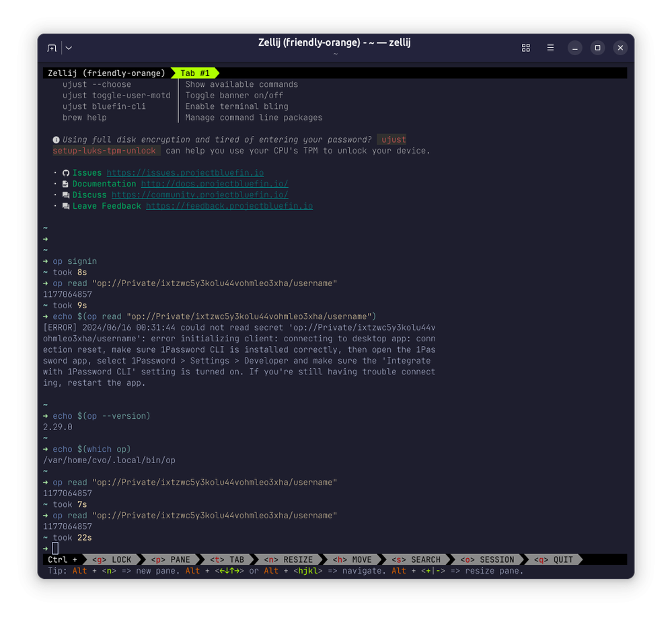Select the <t> TAB mode in status bar
This screenshot has width=672, height=620.
[227, 559]
